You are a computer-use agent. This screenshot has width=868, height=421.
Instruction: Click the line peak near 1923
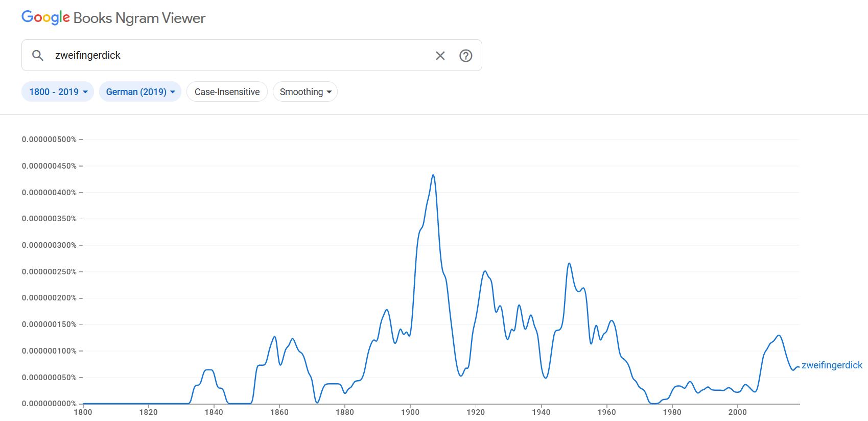pos(485,271)
